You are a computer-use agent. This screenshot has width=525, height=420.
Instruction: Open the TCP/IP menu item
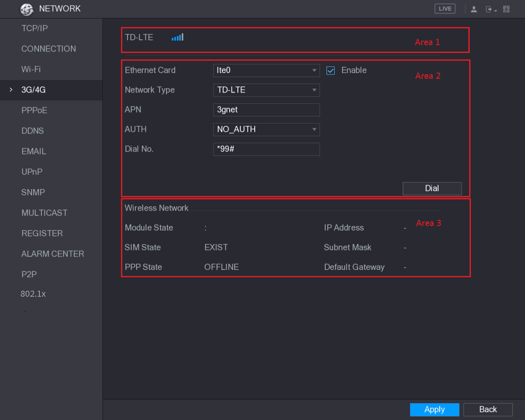(51, 29)
